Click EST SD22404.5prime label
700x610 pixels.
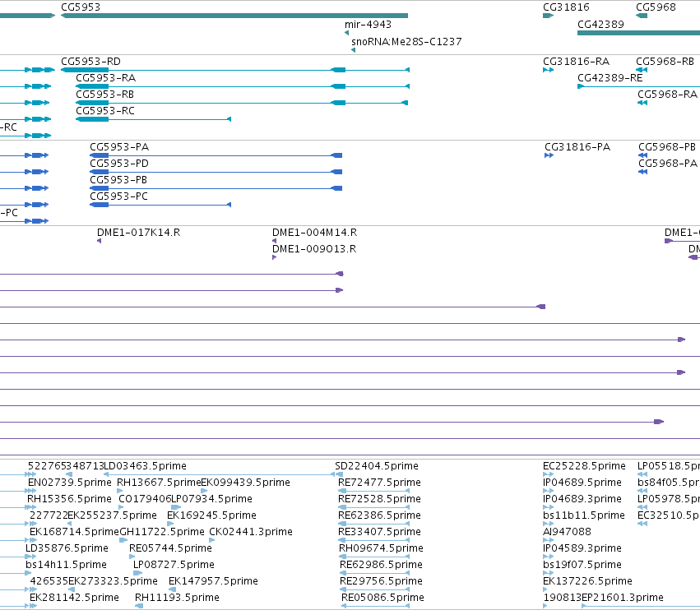coord(377,466)
